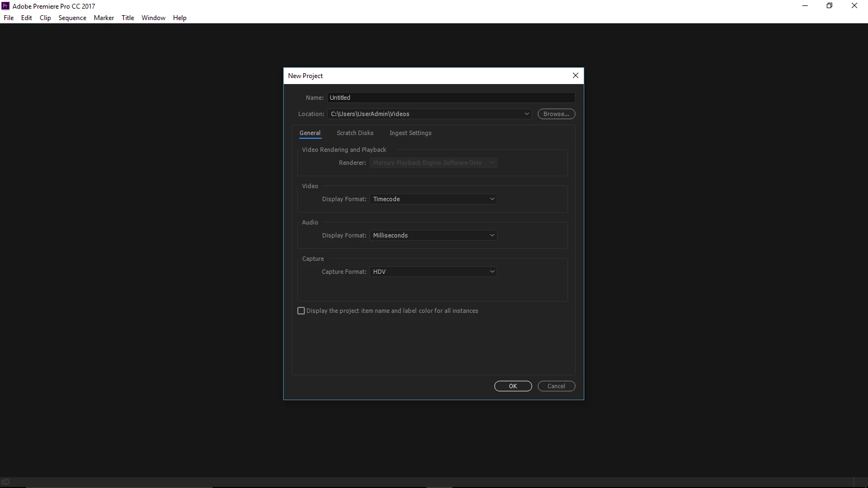This screenshot has width=868, height=488.
Task: Open the Clip menu
Action: [x=45, y=18]
